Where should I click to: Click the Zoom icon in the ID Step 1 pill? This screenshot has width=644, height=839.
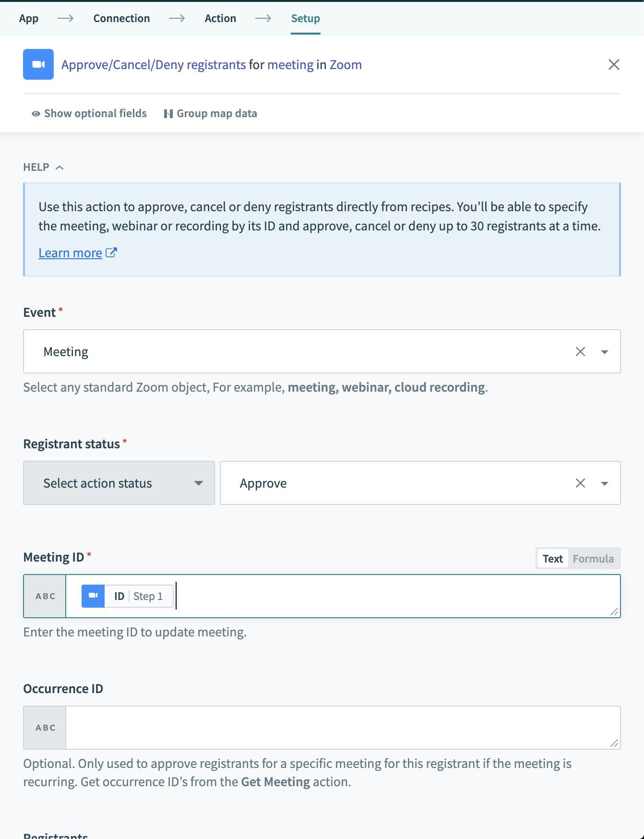pyautogui.click(x=93, y=596)
